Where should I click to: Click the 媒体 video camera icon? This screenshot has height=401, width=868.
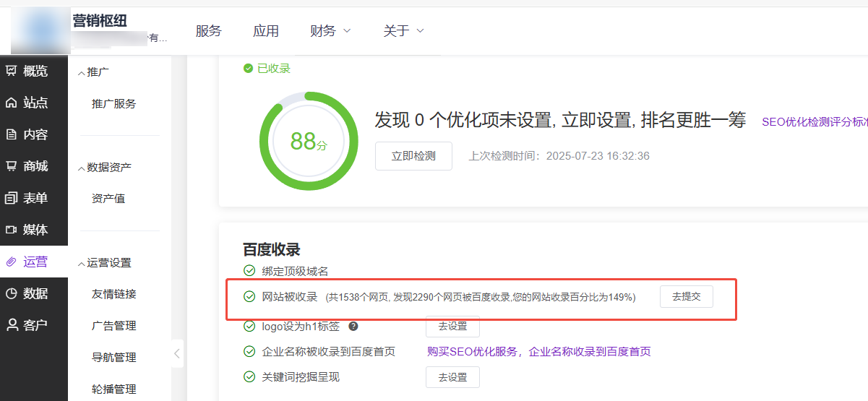tap(11, 230)
